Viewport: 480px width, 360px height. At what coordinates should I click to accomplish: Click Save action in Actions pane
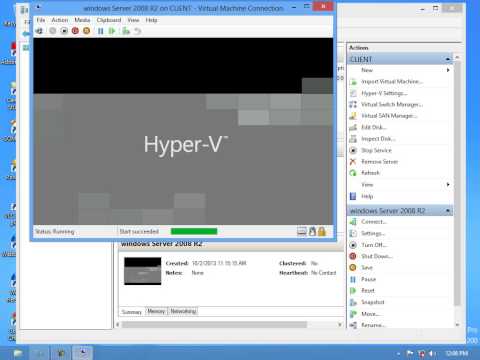pyautogui.click(x=367, y=268)
